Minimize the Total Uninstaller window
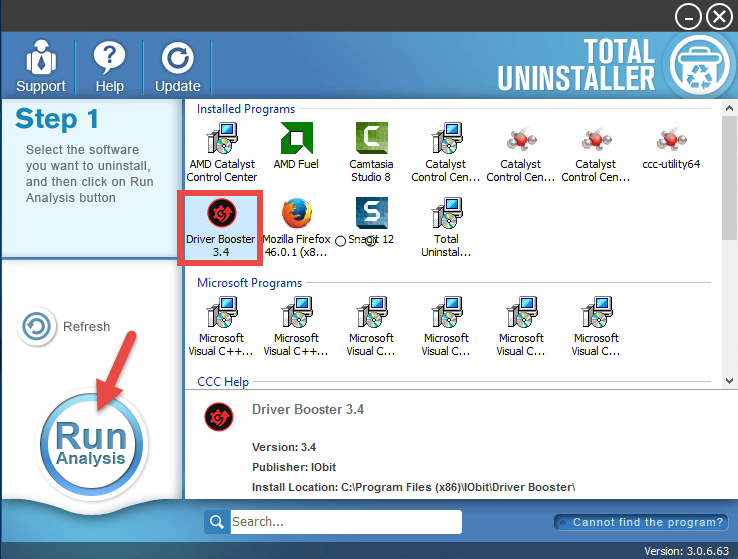Image resolution: width=738 pixels, height=559 pixels. [688, 17]
